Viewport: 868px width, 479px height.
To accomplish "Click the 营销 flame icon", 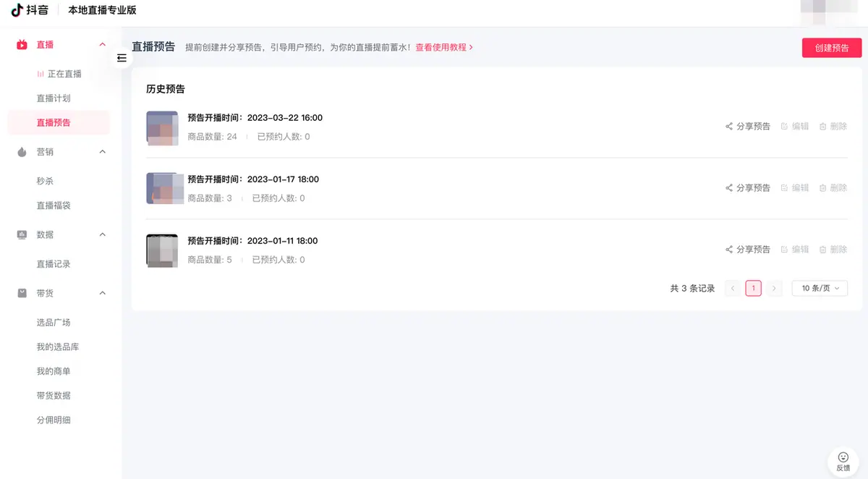I will tap(22, 152).
